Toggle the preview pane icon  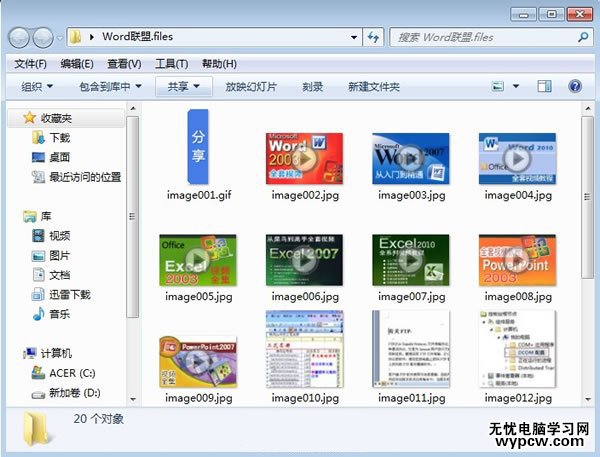coord(544,87)
